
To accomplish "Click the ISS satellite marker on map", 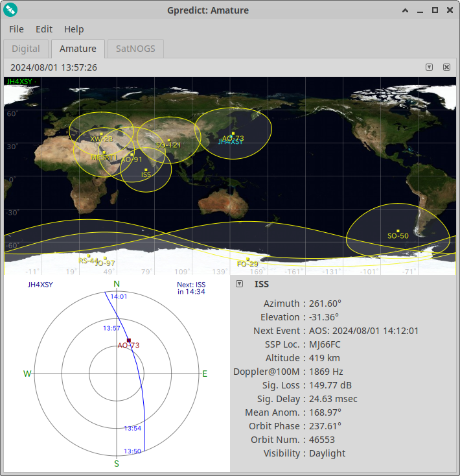I will coord(146,170).
